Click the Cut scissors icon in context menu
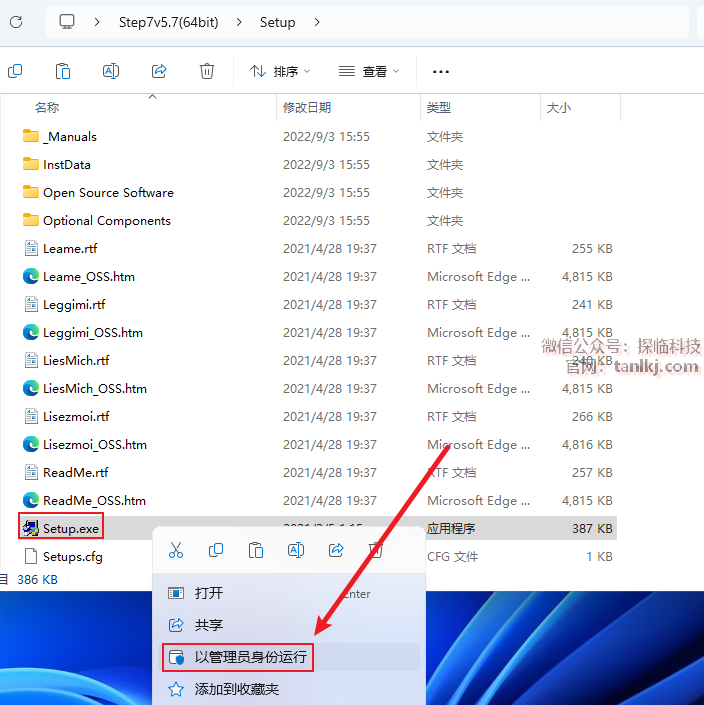Viewport: 704px width, 705px height. click(176, 550)
